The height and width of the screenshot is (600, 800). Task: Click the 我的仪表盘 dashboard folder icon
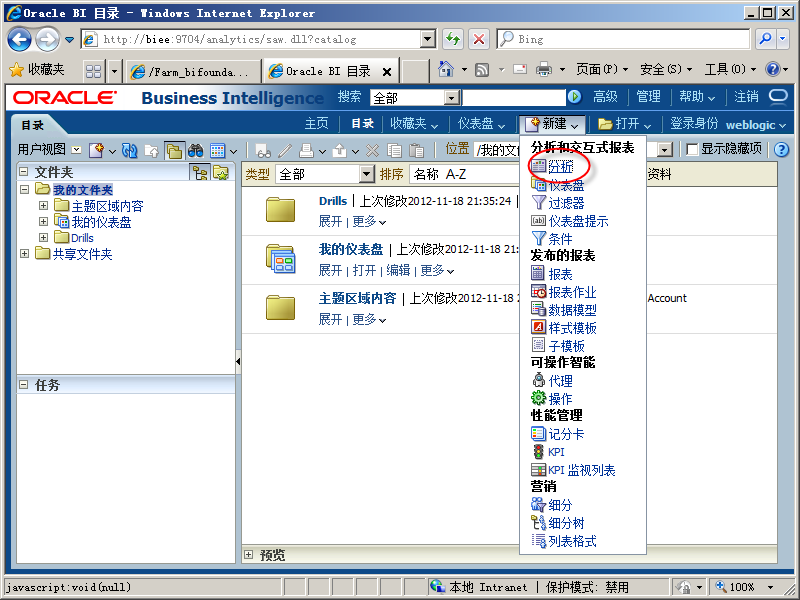280,259
